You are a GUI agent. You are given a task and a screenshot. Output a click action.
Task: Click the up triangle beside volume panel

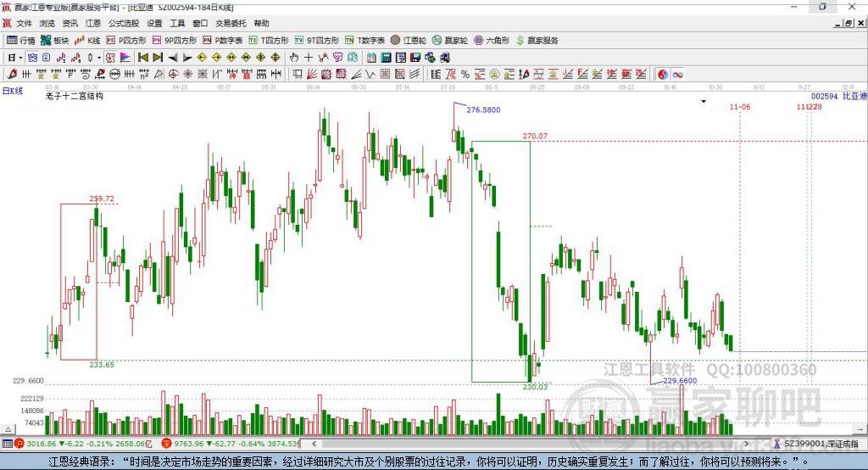coord(8,429)
